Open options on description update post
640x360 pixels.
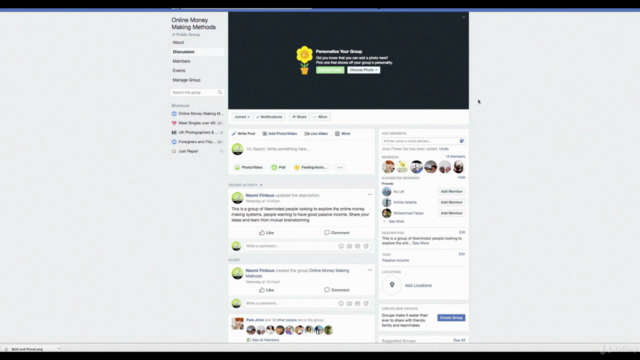370,195
